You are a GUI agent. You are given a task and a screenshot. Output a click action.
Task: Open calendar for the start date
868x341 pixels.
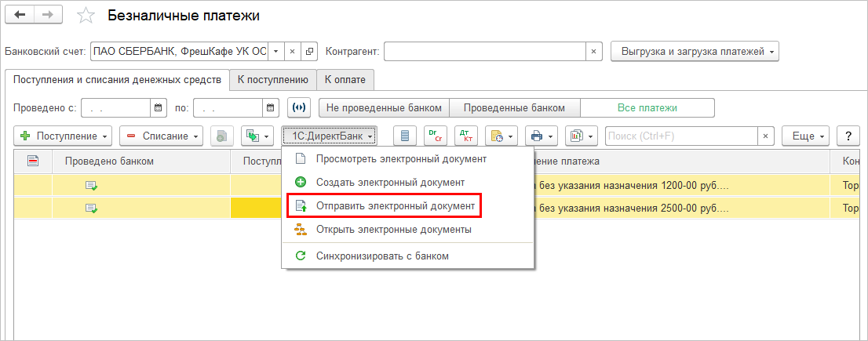point(159,107)
